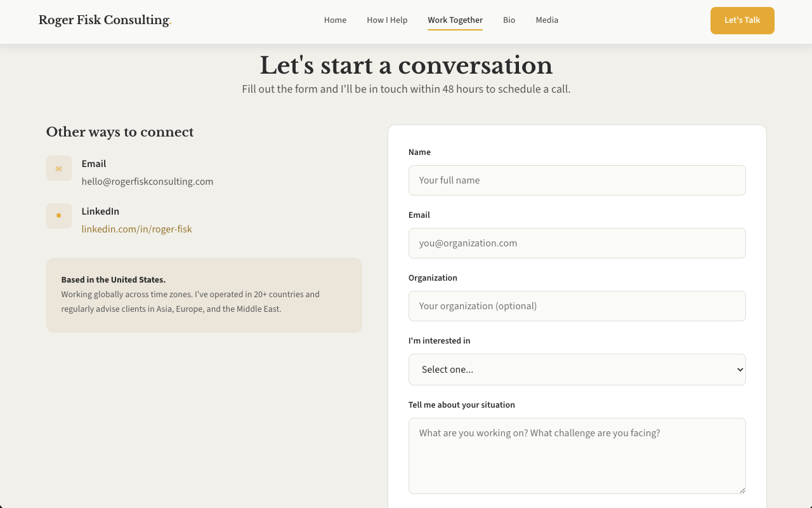Open the Roger Fisk Consulting logo
The height and width of the screenshot is (508, 812).
point(105,20)
